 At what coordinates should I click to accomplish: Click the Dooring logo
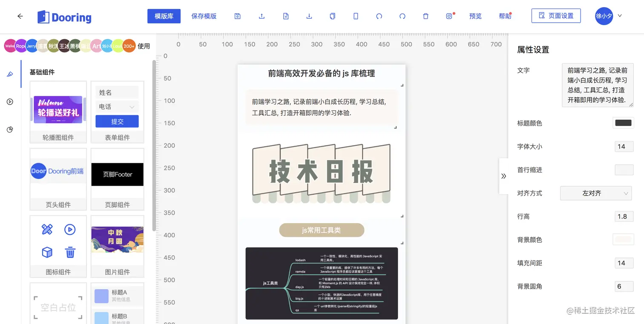click(x=64, y=17)
